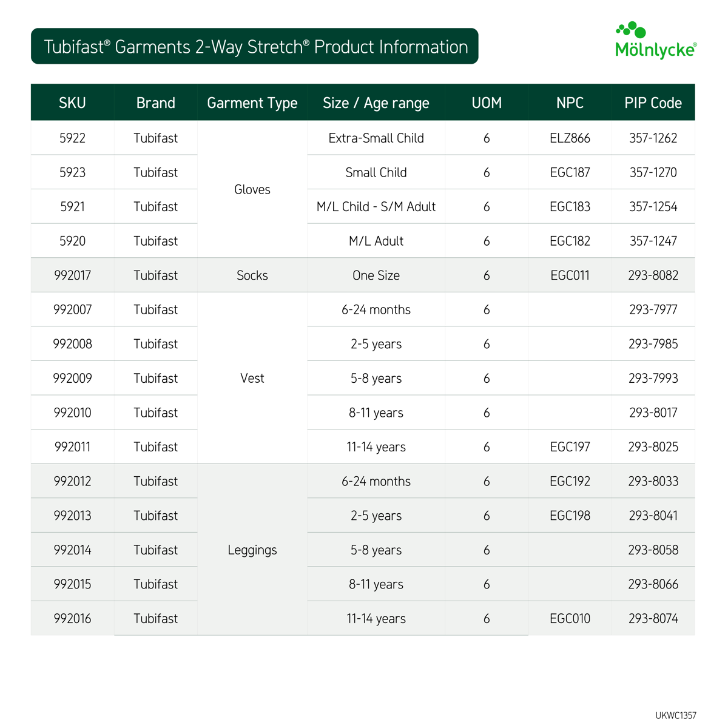Image resolution: width=728 pixels, height=728 pixels.
Task: Click the Vest garment type cell
Action: coord(252,379)
